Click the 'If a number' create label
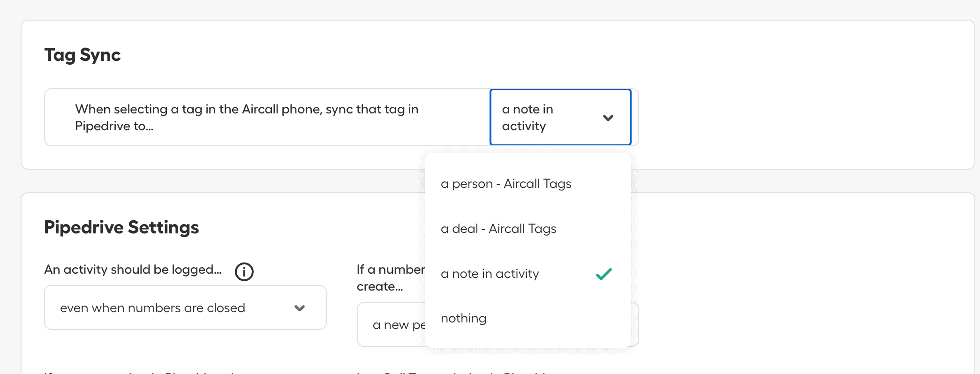This screenshot has width=980, height=374. [x=391, y=278]
